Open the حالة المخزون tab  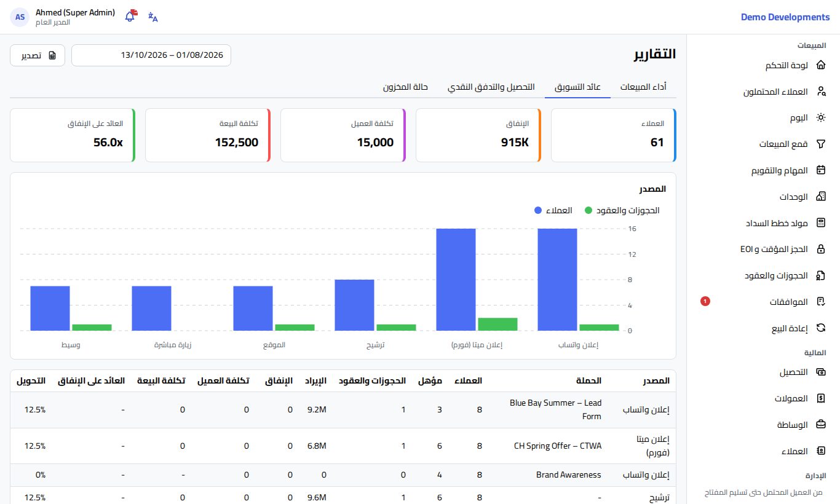tap(405, 87)
